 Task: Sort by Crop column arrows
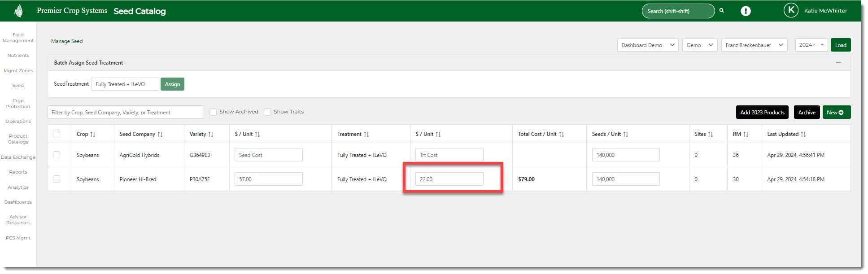[x=92, y=134]
